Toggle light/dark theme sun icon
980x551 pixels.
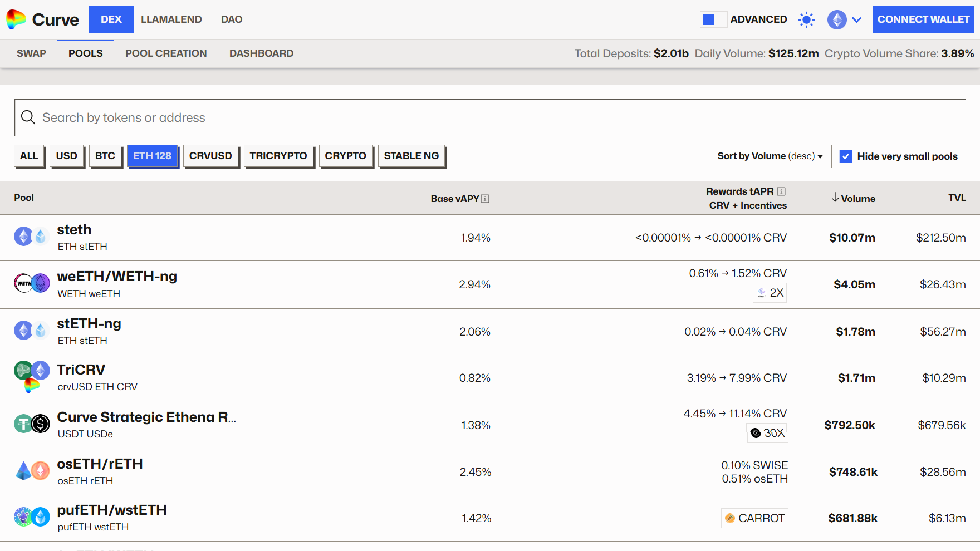click(x=806, y=19)
